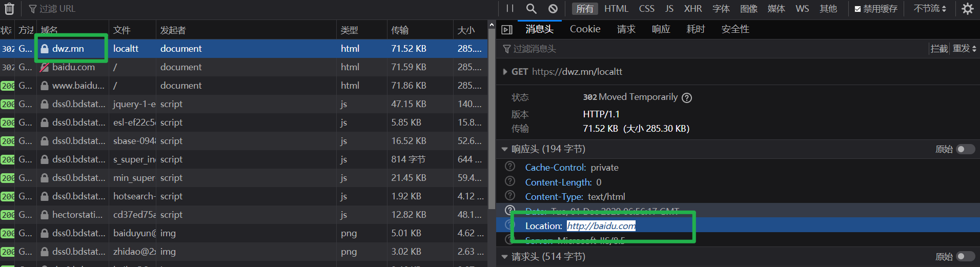Toggle the 禁用缓存 checkbox
This screenshot has height=267, width=980.
pyautogui.click(x=857, y=9)
